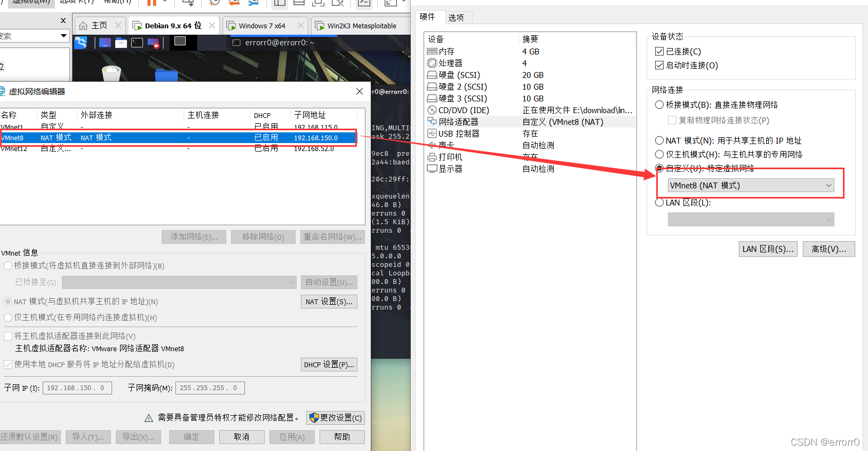Open the LAN segment dropdown
Image resolution: width=868 pixels, height=451 pixels.
point(751,219)
